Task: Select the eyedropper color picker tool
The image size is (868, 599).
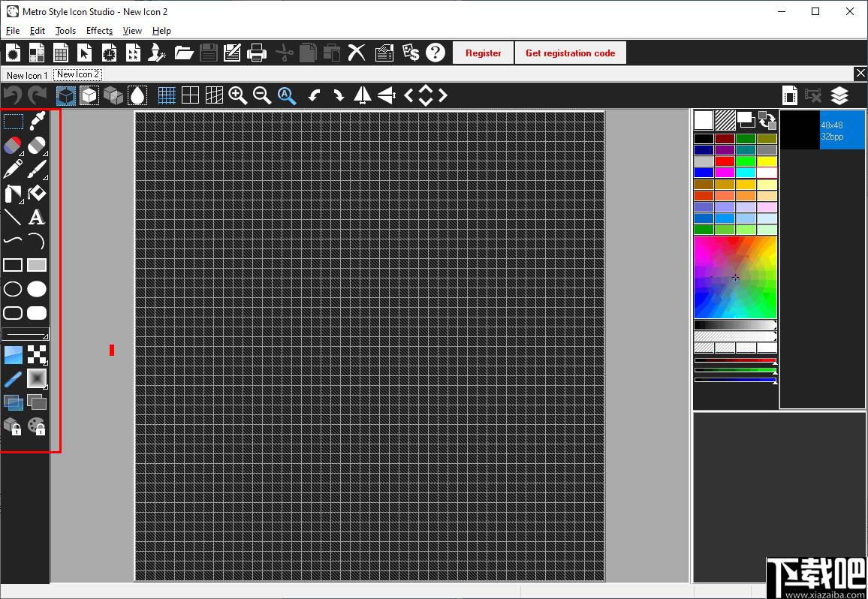Action: coord(37,120)
